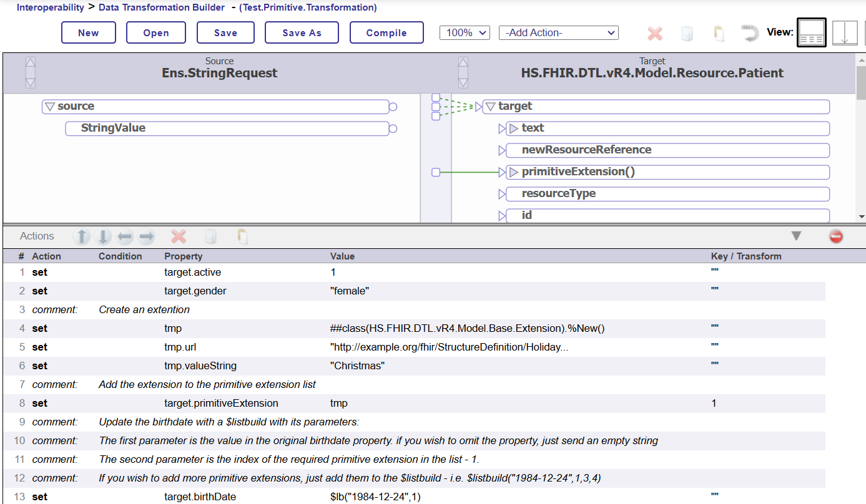Viewport: 866px width, 504px height.
Task: Click the Save As button
Action: [x=302, y=33]
